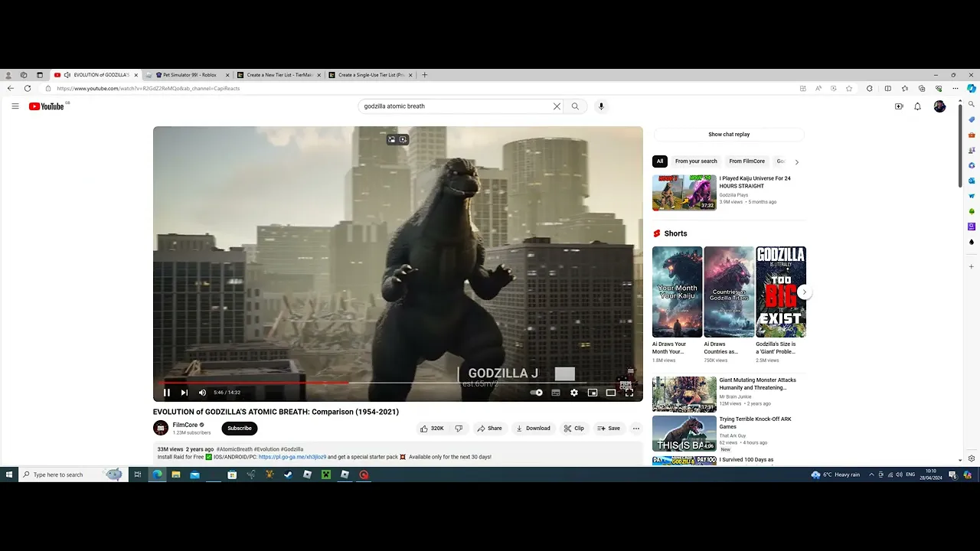The height and width of the screenshot is (551, 980).
Task: Open the FilmCore channel name link
Action: [185, 425]
